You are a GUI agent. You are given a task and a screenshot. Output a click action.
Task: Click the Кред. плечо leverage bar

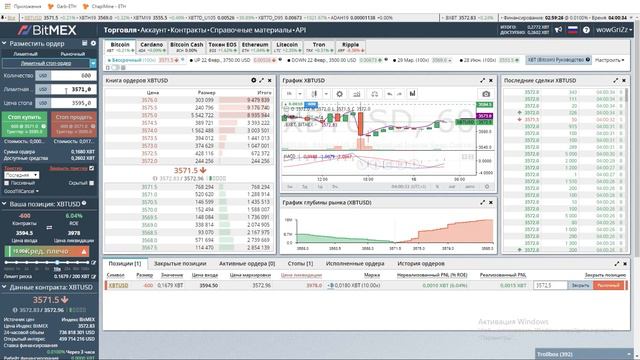coord(47,251)
